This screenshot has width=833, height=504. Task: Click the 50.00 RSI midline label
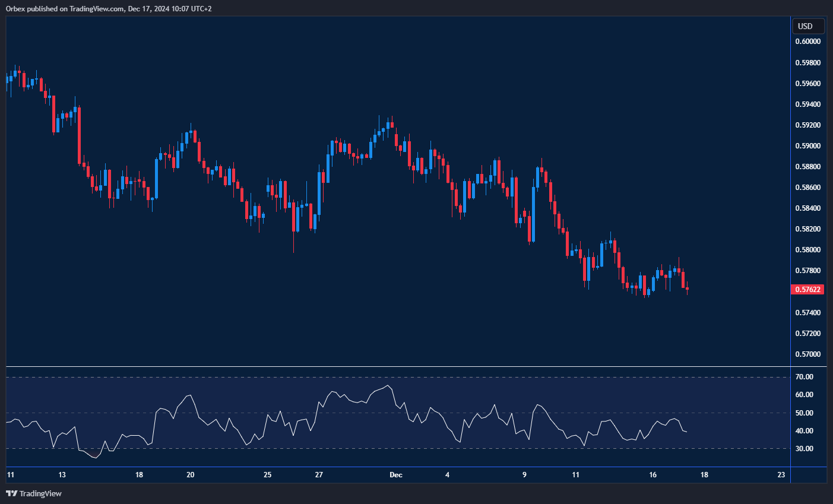pyautogui.click(x=805, y=413)
